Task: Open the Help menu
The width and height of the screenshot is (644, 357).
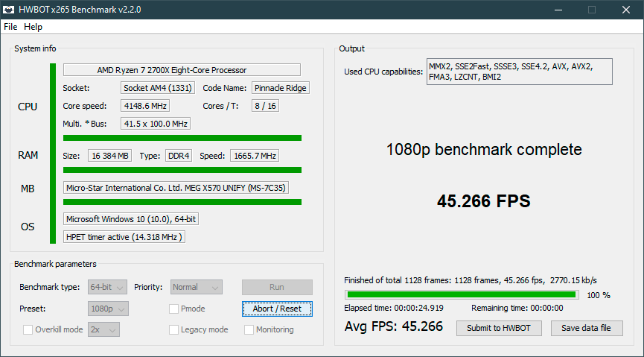Action: point(33,27)
